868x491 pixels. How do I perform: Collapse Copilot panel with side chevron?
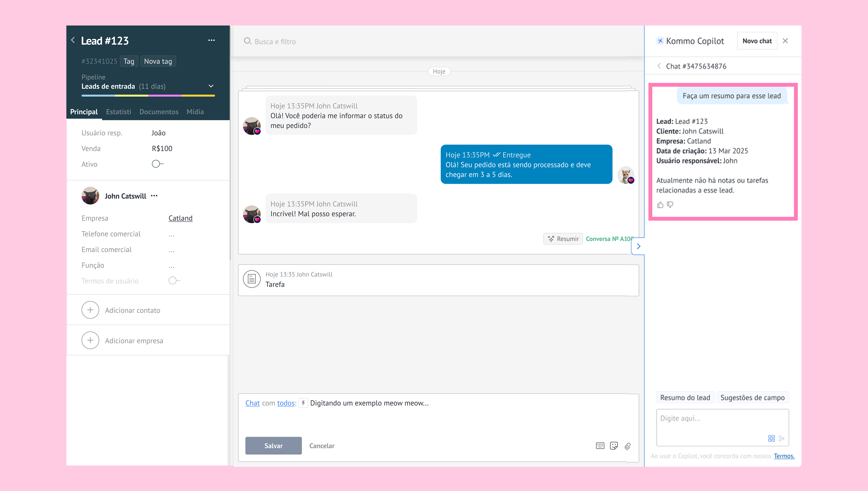[x=638, y=246]
